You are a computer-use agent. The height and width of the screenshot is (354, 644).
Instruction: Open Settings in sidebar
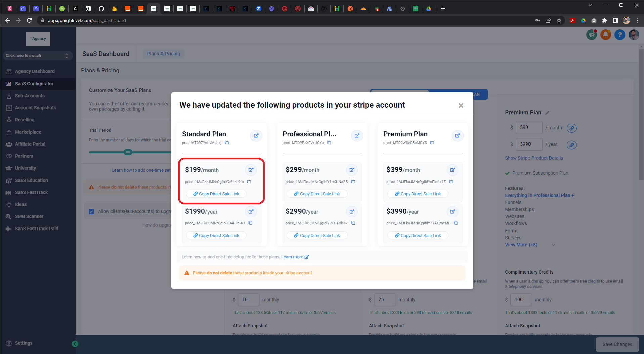point(19,343)
